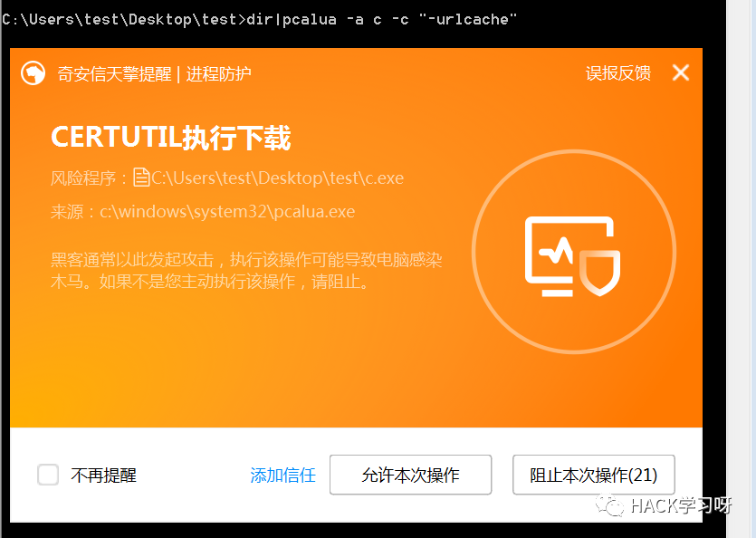Click the 允许本次操作 allow button
Viewport: 756px width, 538px height.
click(x=410, y=474)
